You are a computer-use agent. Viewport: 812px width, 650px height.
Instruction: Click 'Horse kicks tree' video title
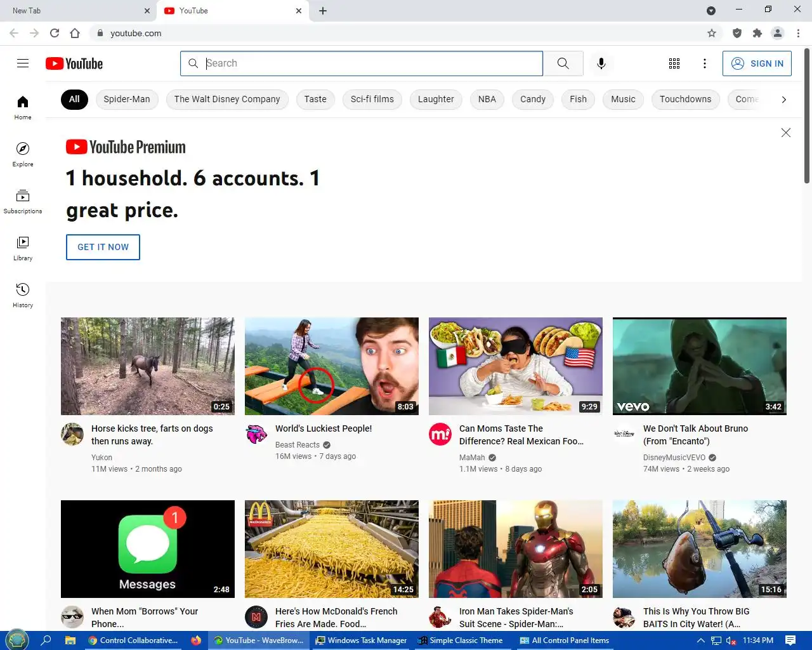152,435
